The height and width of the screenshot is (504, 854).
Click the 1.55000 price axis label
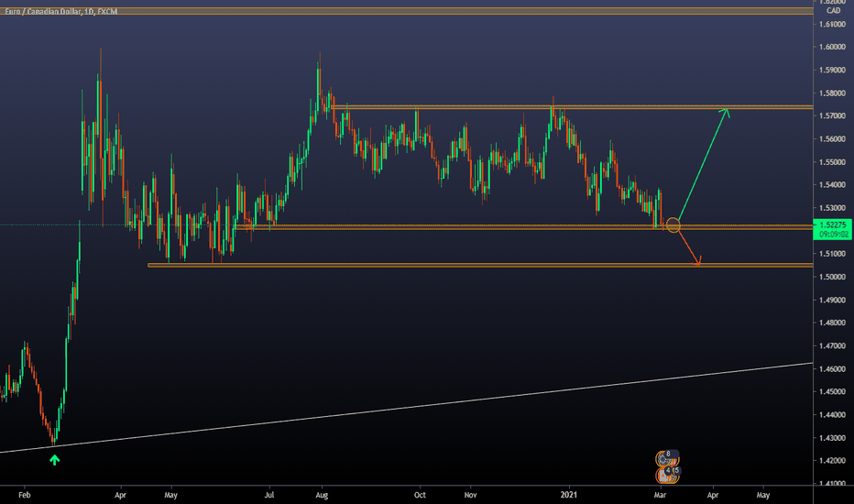832,162
